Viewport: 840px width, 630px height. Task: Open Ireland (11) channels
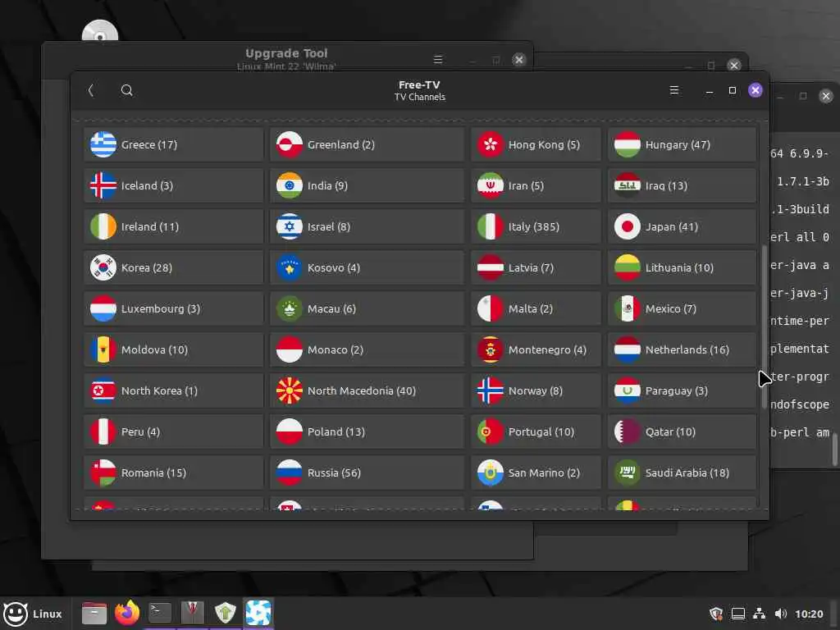click(x=174, y=226)
